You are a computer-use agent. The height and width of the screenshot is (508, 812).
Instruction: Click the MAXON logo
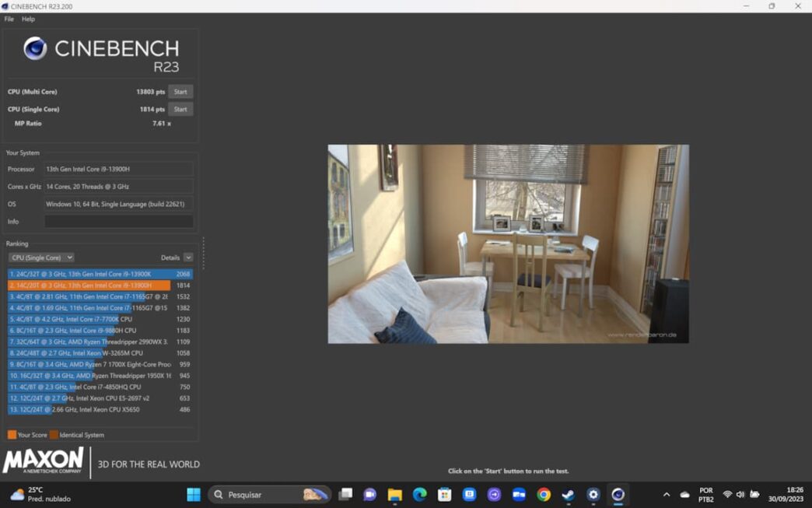43,461
